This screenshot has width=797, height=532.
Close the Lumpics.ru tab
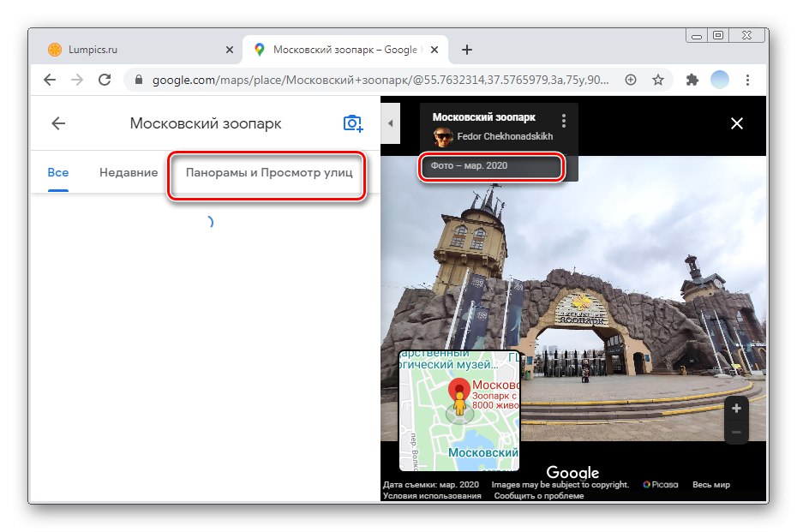click(x=229, y=50)
